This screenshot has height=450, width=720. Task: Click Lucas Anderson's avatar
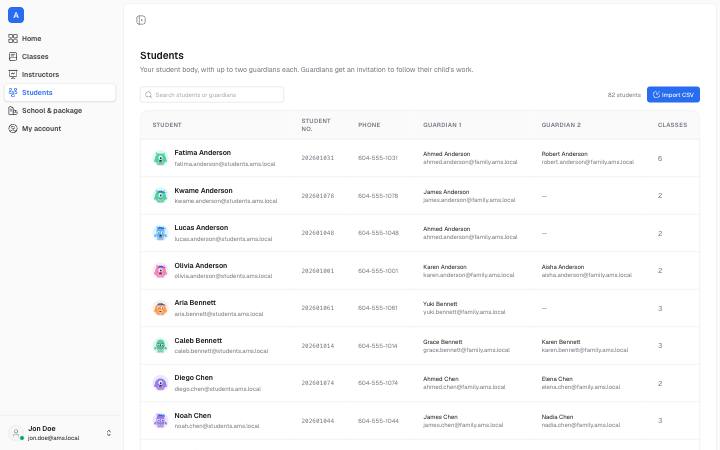tap(160, 233)
